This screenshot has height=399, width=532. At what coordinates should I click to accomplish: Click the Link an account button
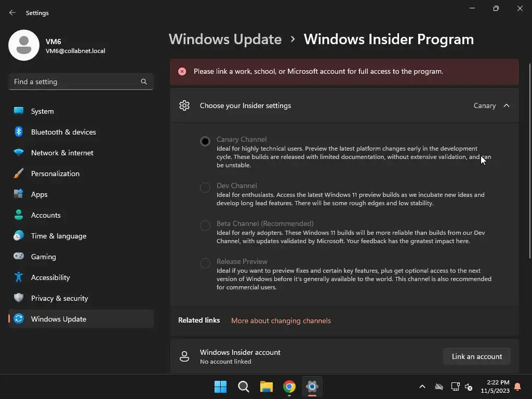pyautogui.click(x=477, y=356)
